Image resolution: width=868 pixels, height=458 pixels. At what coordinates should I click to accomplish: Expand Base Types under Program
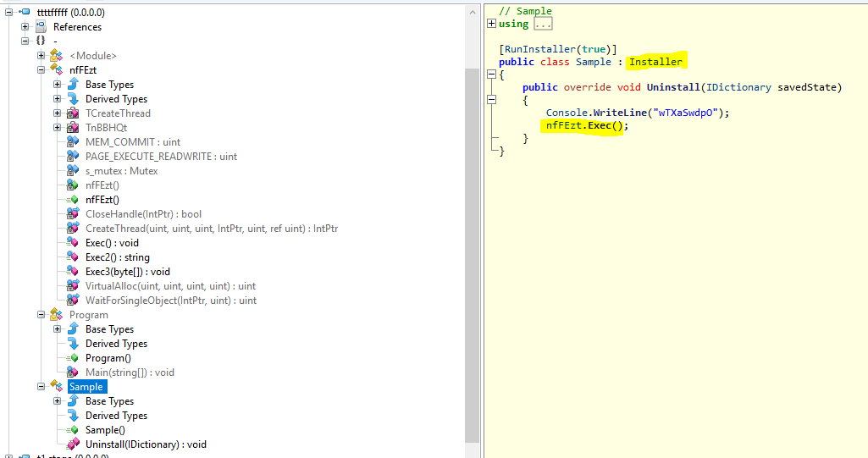coord(57,328)
